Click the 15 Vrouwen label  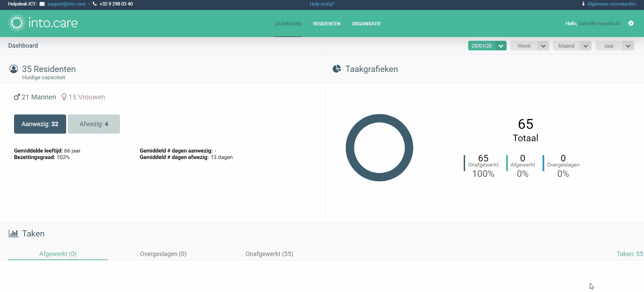(x=87, y=97)
